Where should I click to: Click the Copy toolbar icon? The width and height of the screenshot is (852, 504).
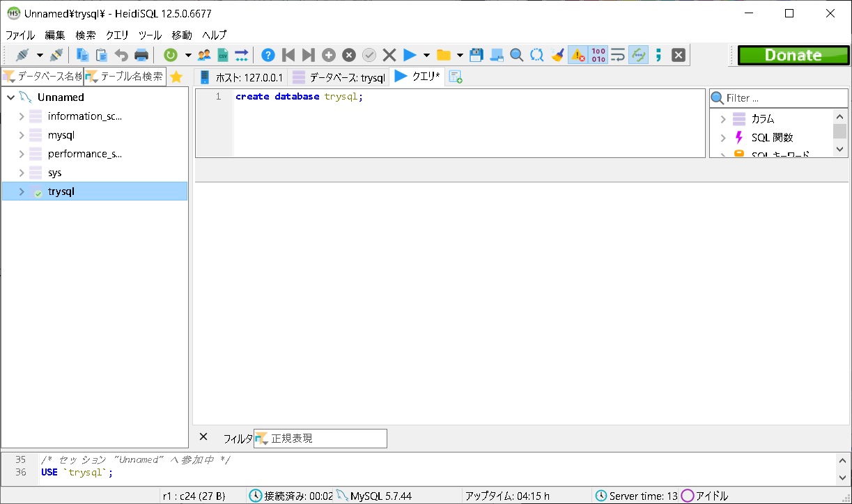(x=83, y=55)
